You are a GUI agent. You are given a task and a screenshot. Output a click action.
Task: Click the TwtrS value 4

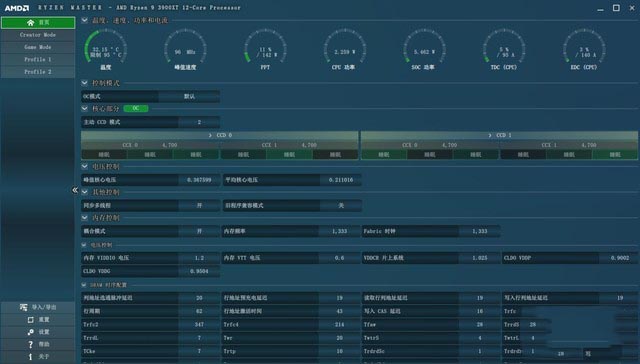pyautogui.click(x=480, y=338)
